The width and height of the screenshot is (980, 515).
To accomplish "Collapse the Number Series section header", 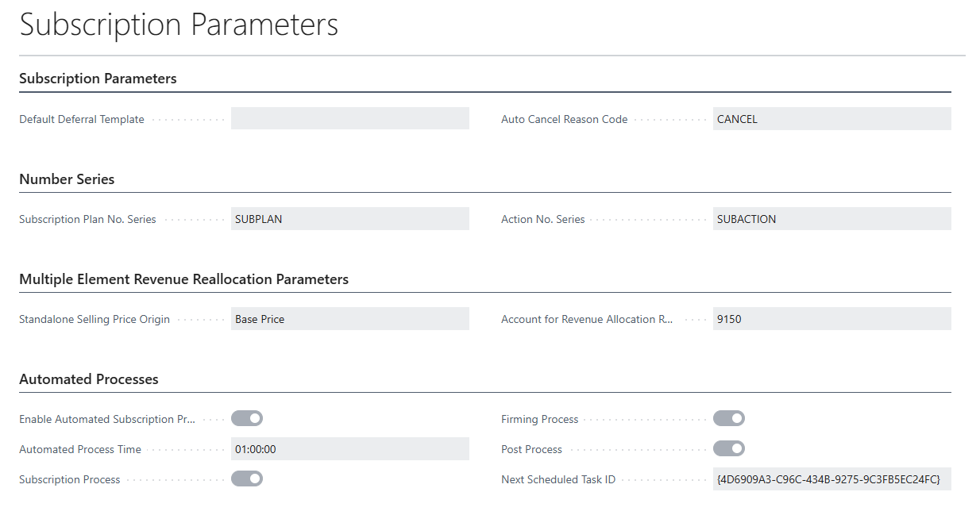I will (x=67, y=179).
